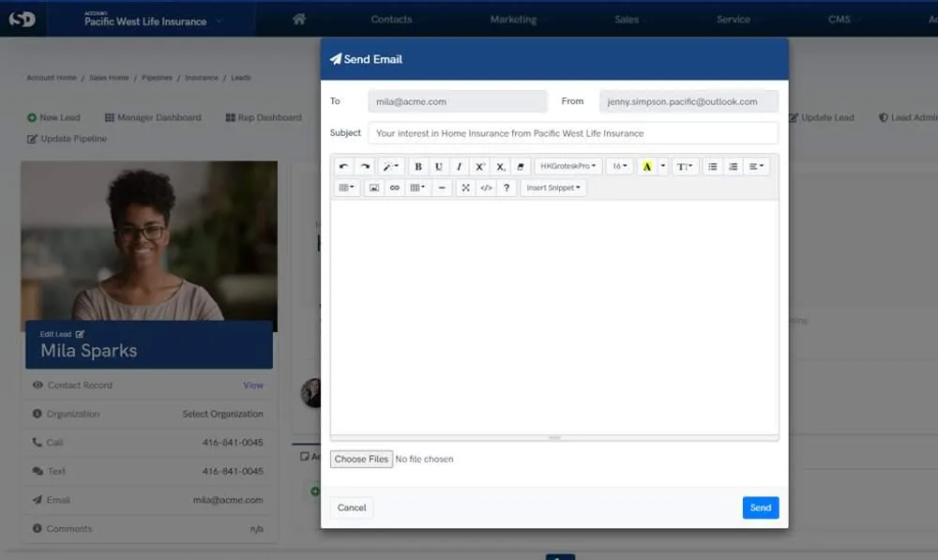Apply the yellow highlight color button

point(646,166)
